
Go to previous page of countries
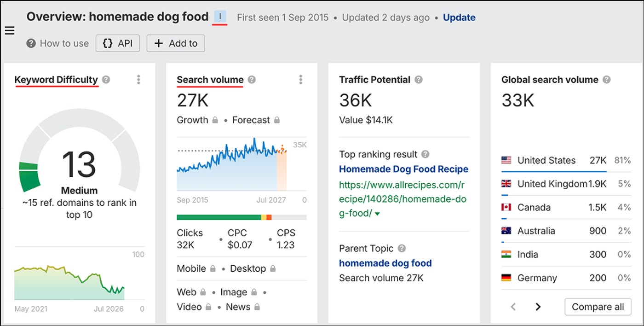click(513, 307)
